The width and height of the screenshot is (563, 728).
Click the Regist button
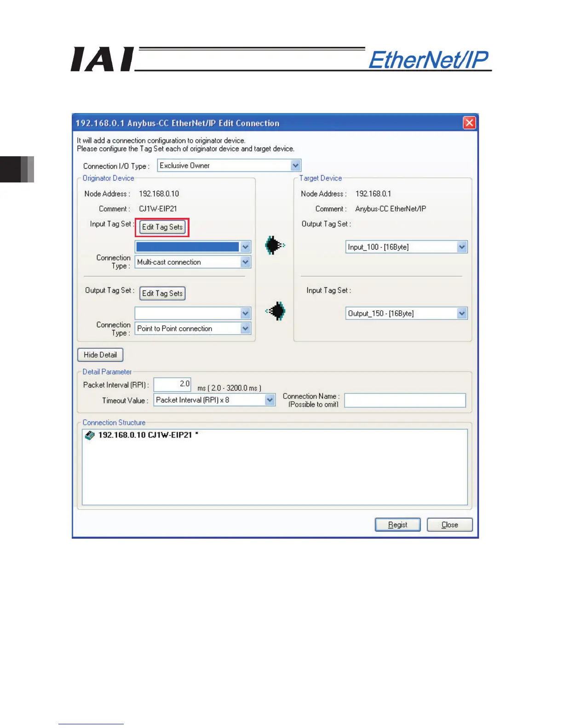[398, 525]
